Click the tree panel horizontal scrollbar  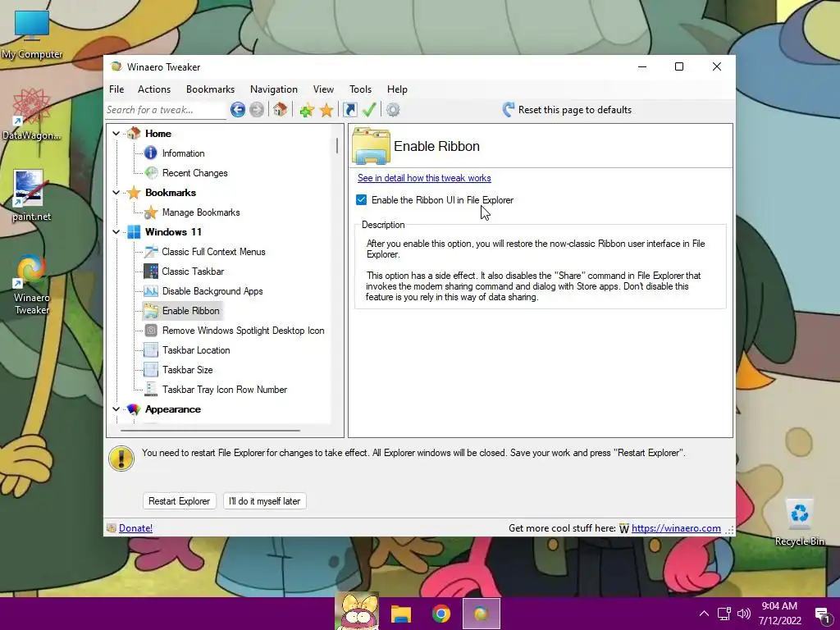coord(210,430)
